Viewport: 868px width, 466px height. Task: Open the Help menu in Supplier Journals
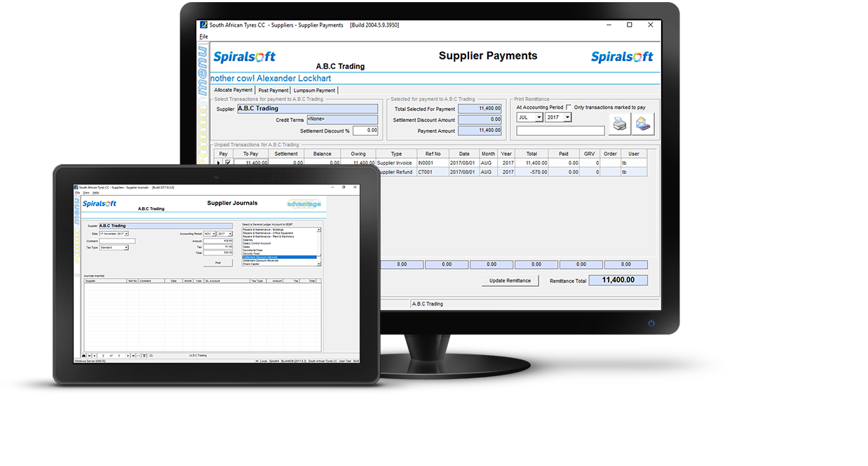96,192
